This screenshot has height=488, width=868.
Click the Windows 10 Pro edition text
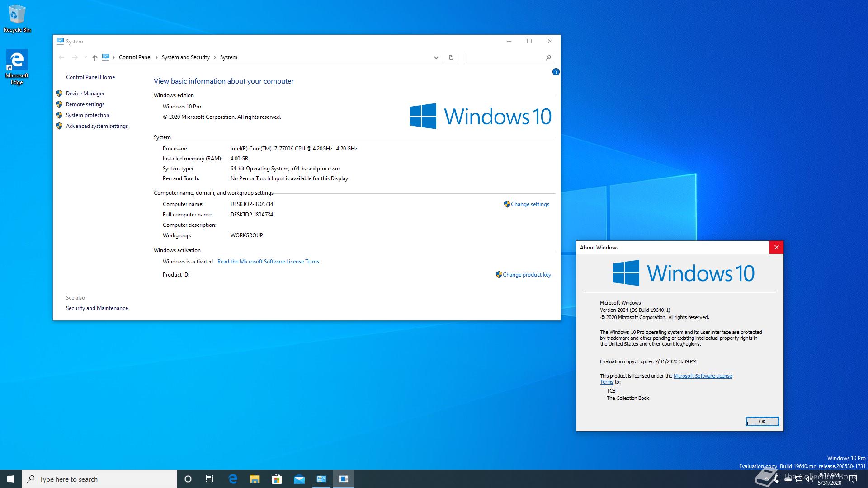coord(182,107)
